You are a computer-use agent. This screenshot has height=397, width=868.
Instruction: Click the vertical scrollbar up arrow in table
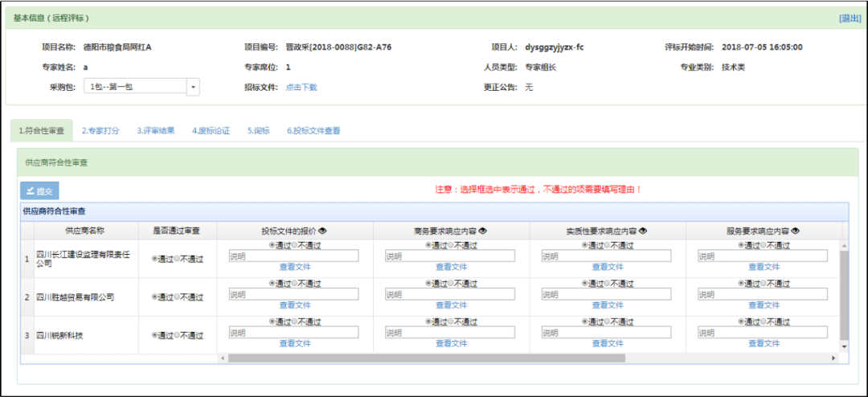coord(843,244)
